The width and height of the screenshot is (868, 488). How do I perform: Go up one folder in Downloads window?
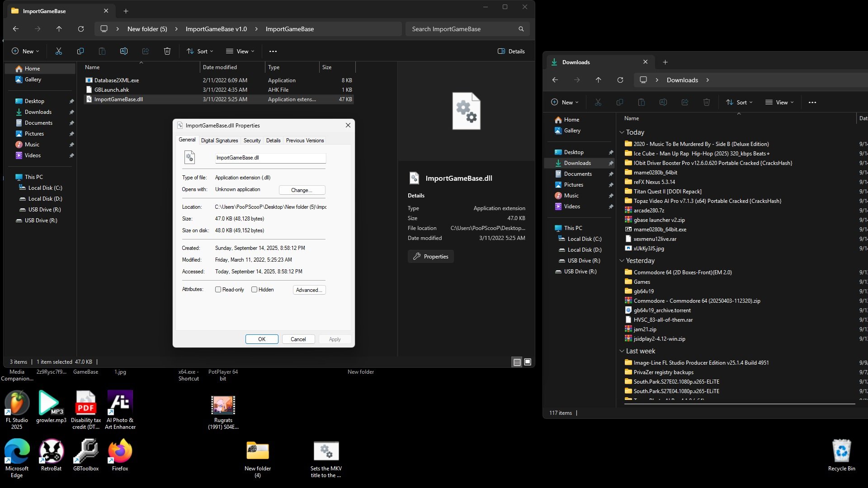599,80
